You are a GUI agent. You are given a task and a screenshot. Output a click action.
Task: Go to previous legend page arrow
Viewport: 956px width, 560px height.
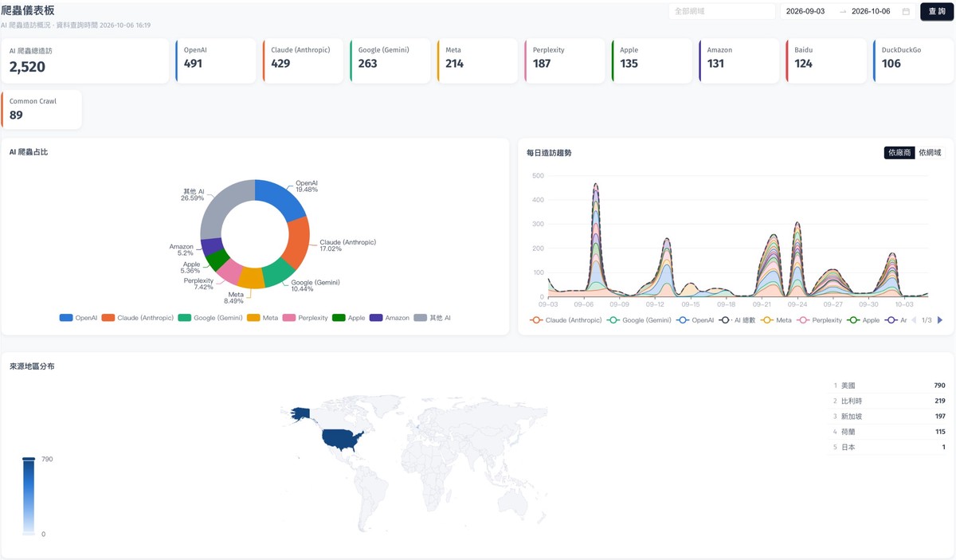(914, 320)
